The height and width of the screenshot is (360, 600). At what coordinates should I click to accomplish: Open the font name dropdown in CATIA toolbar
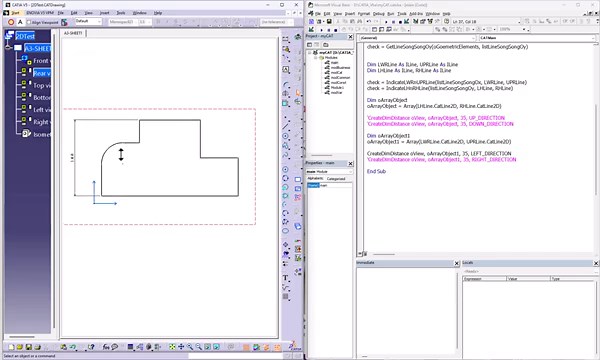click(122, 22)
